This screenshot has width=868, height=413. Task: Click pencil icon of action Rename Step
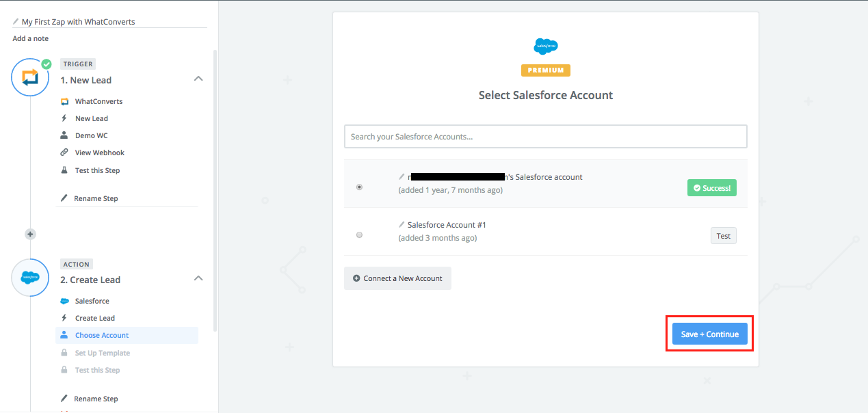(64, 399)
